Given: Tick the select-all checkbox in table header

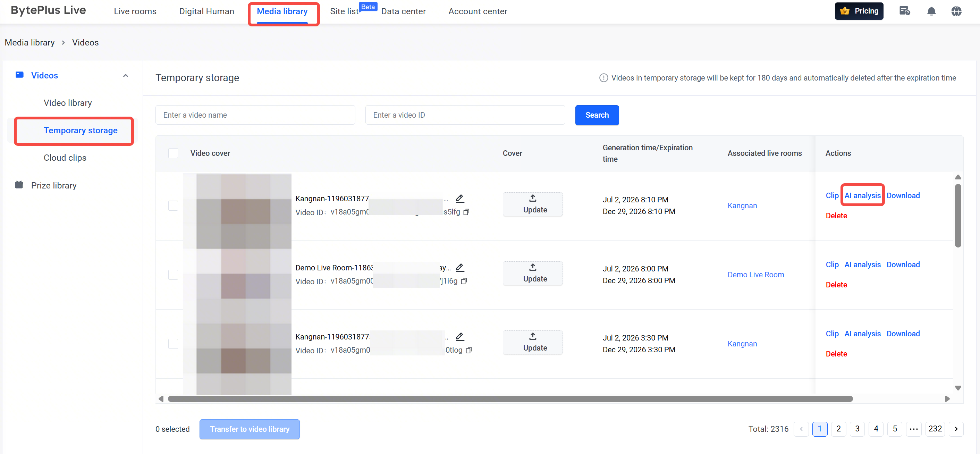Looking at the screenshot, I should pos(173,153).
